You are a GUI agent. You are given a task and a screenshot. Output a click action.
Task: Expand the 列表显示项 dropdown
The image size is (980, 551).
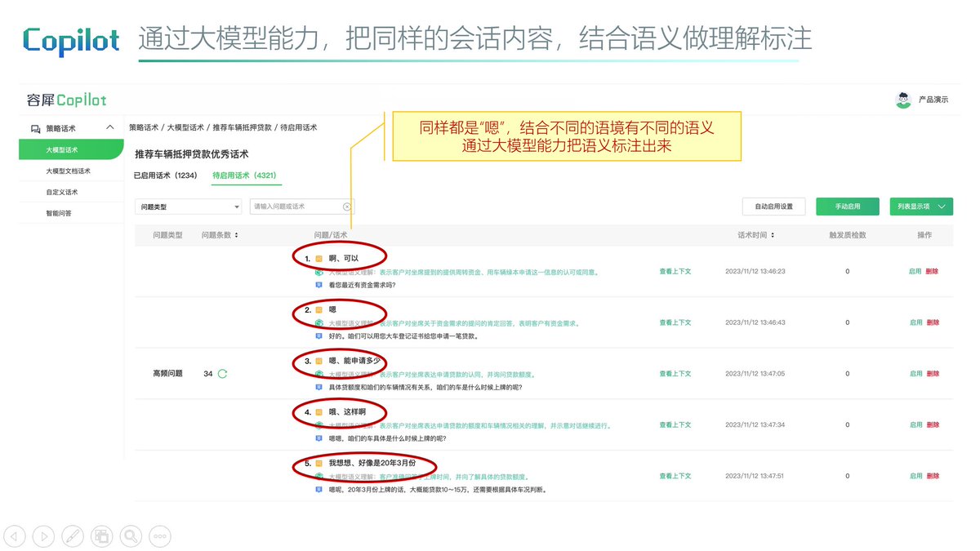point(921,207)
